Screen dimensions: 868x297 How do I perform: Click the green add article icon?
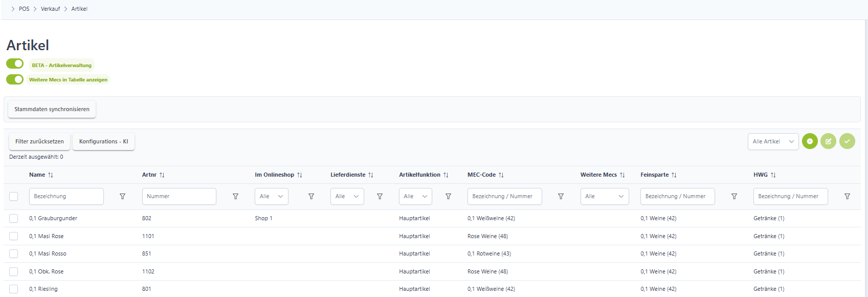(810, 141)
